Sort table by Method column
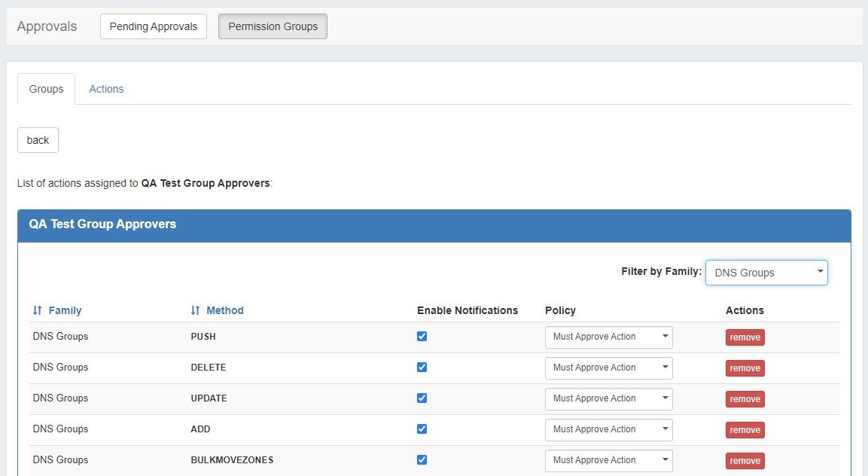 click(x=217, y=310)
